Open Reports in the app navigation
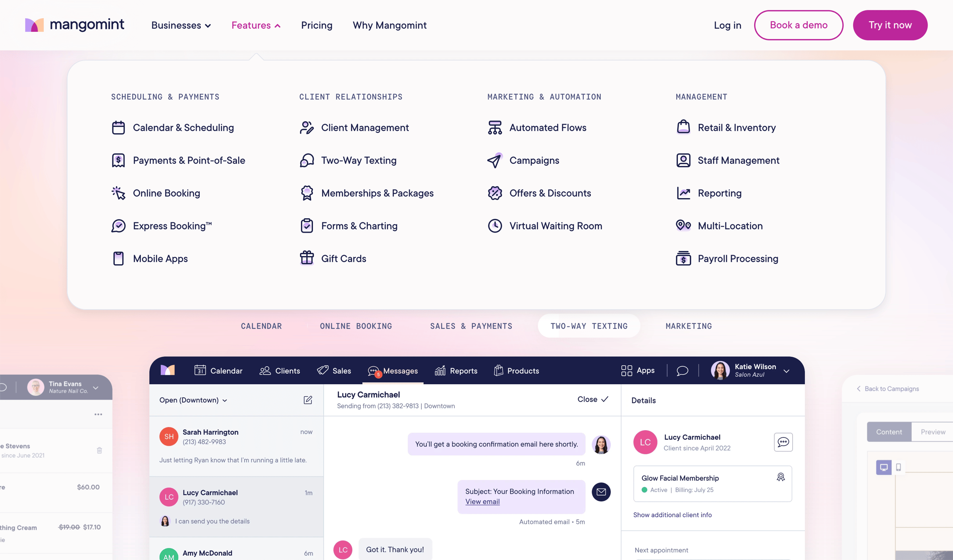The image size is (953, 560). [x=456, y=371]
